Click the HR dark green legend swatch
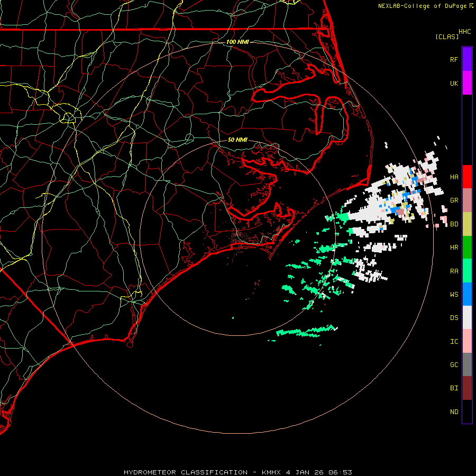The image size is (476, 476). tap(467, 248)
